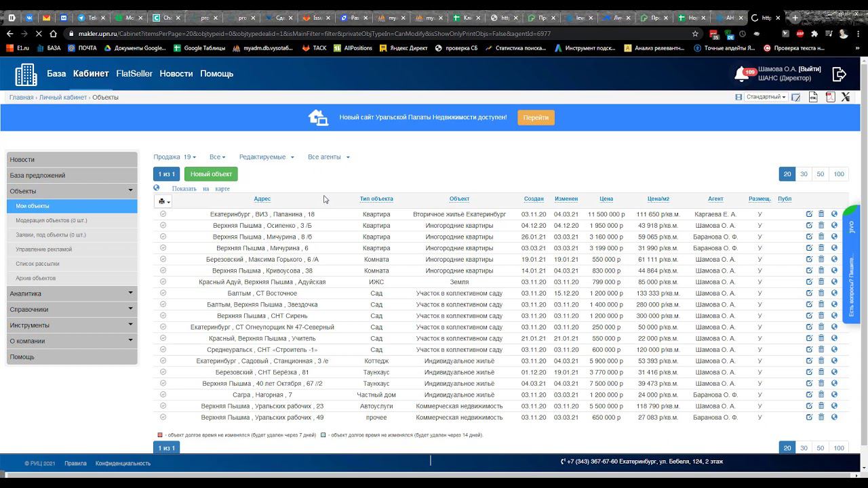Delete the Осипенко, 3/Б listing

[x=821, y=225]
